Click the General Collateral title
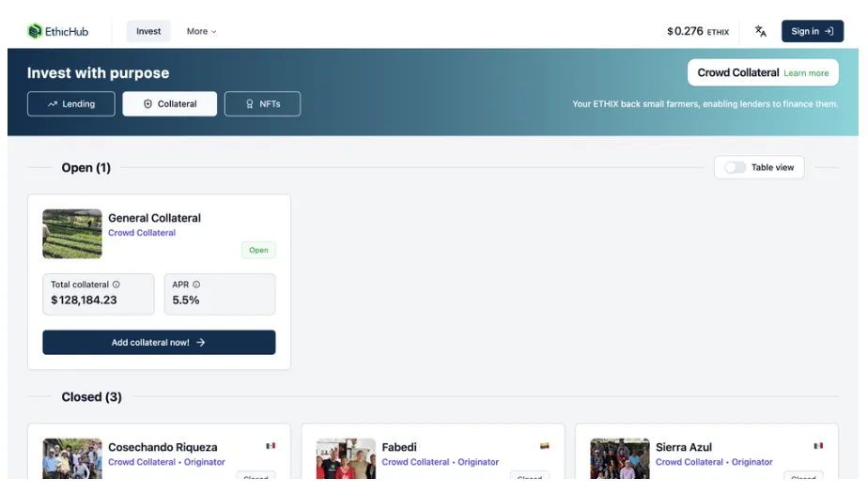The image size is (868, 494). 154,218
